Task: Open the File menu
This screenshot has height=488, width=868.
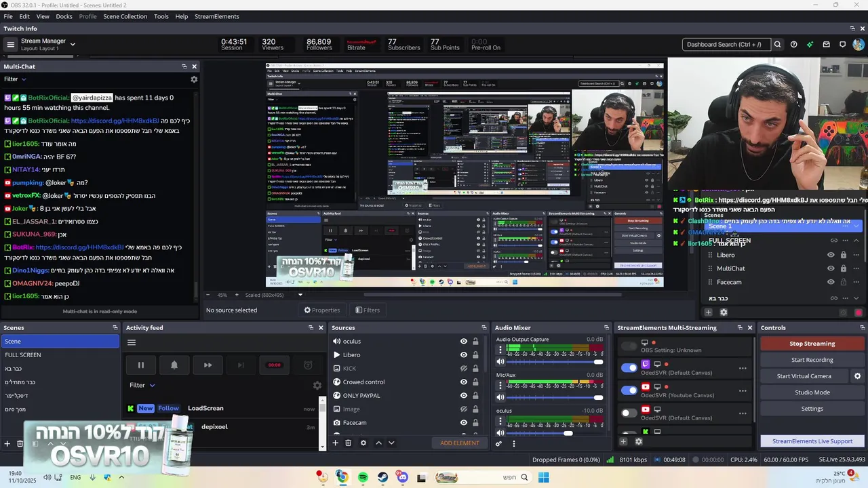Action: tap(8, 16)
